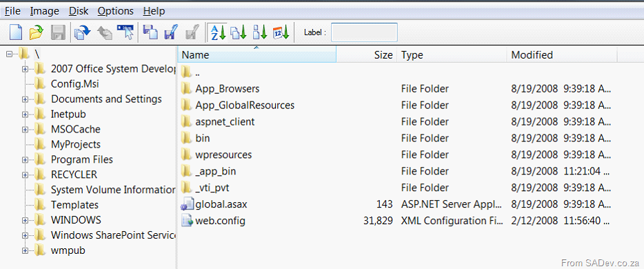This screenshot has width=644, height=269.
Task: Open the File menu
Action: [x=12, y=11]
